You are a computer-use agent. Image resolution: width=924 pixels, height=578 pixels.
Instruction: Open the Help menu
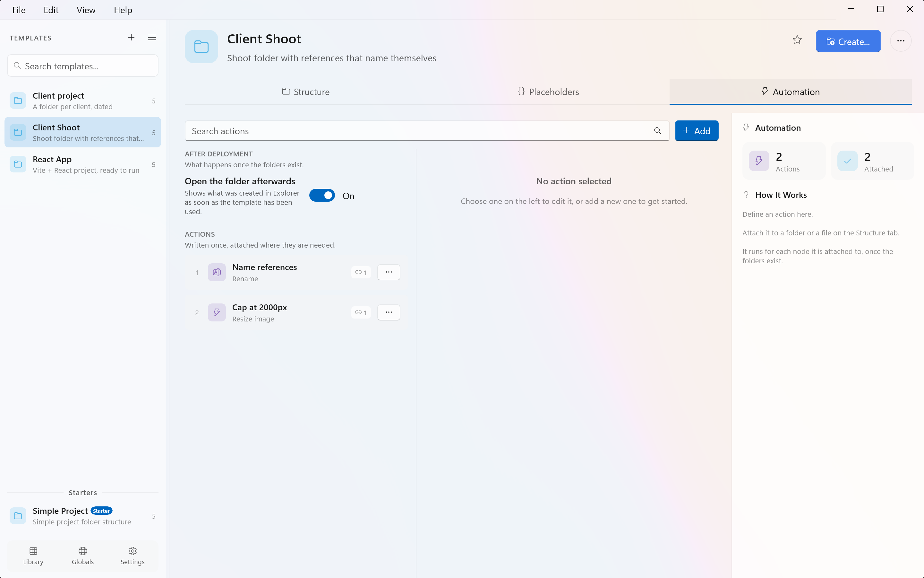tap(123, 10)
